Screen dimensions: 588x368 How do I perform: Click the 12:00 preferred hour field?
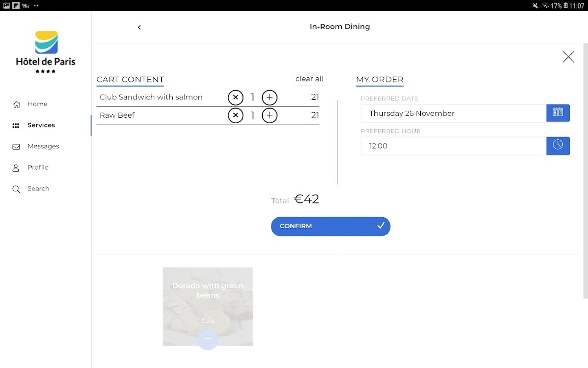pos(453,146)
